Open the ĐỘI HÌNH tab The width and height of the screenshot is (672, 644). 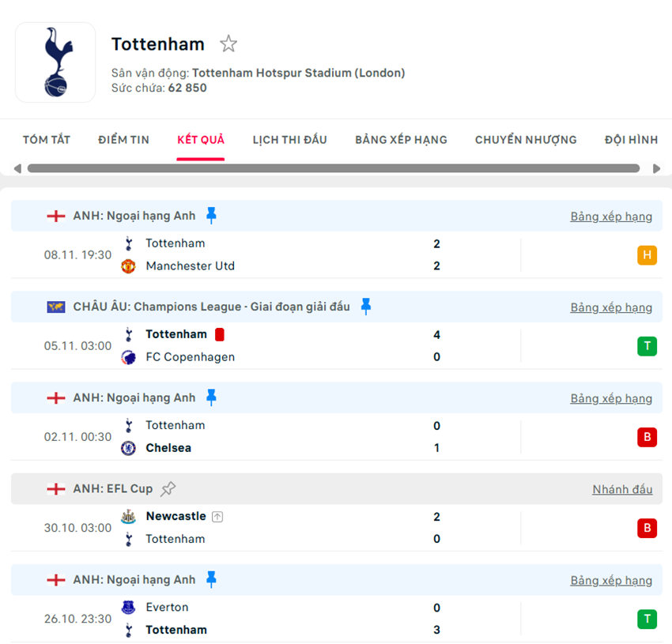(629, 139)
